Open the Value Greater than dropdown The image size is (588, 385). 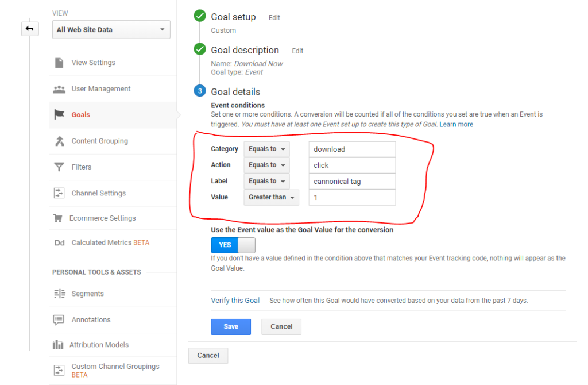tap(271, 198)
